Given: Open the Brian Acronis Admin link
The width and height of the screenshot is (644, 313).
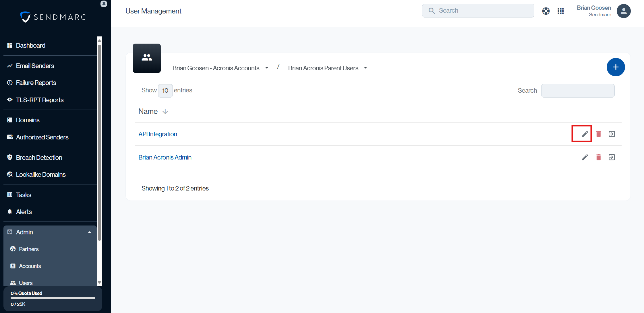Looking at the screenshot, I should tap(165, 157).
